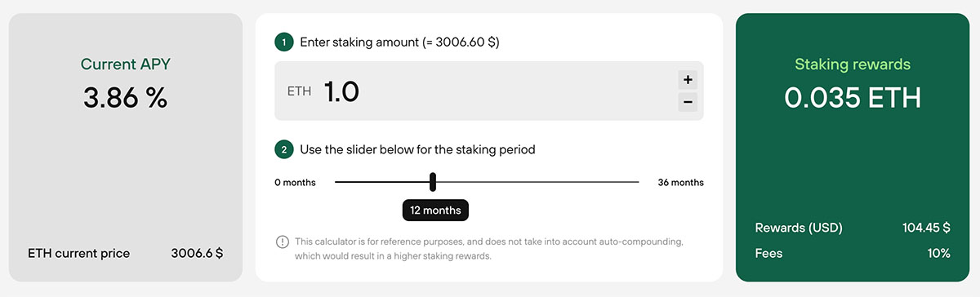Click the step 2 numbered circle icon
The width and height of the screenshot is (980, 297).
pyautogui.click(x=284, y=149)
